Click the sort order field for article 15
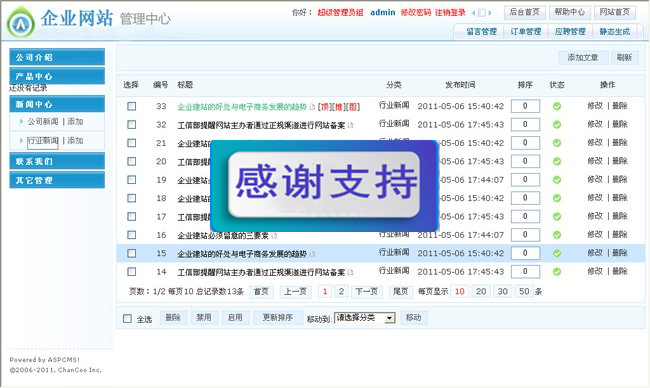 pos(525,253)
